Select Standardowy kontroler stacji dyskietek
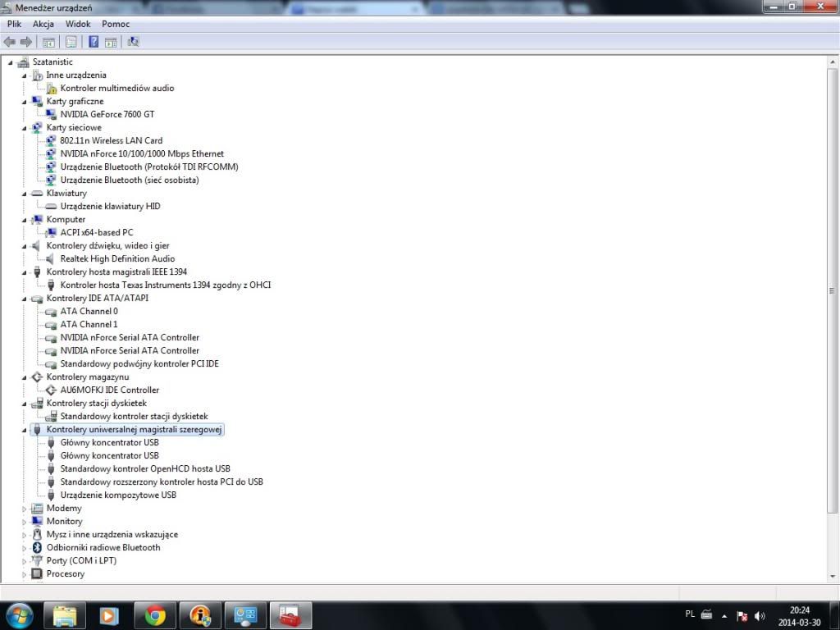 click(x=134, y=416)
